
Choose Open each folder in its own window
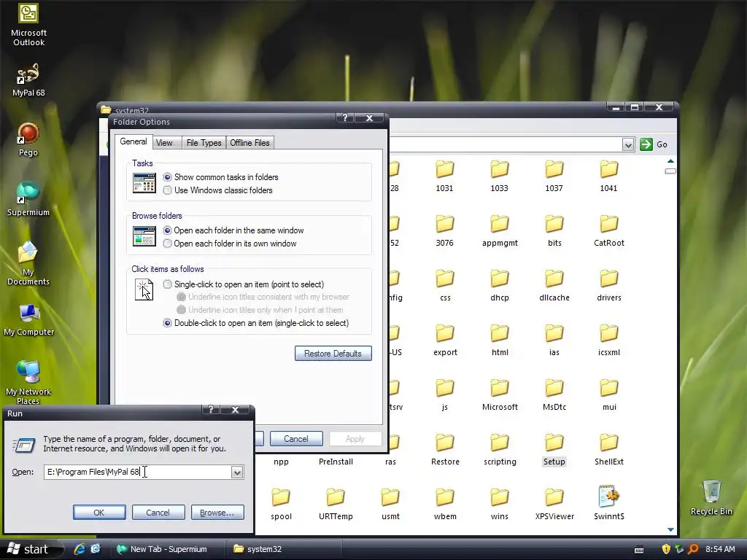(230, 244)
